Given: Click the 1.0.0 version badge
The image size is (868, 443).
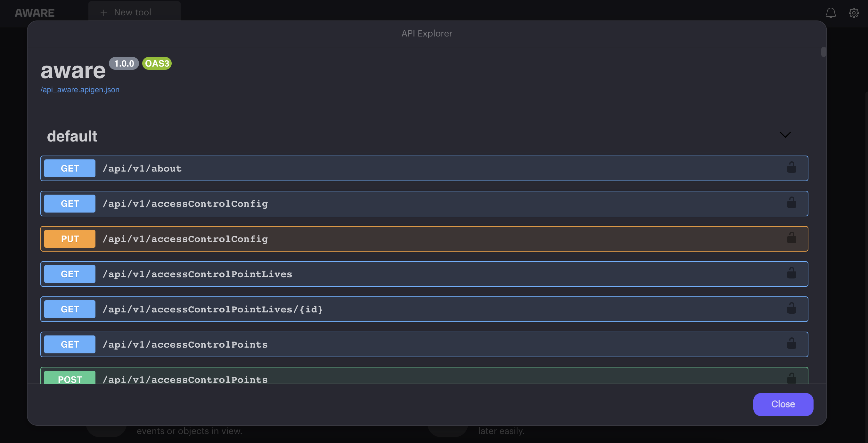Looking at the screenshot, I should coord(124,63).
